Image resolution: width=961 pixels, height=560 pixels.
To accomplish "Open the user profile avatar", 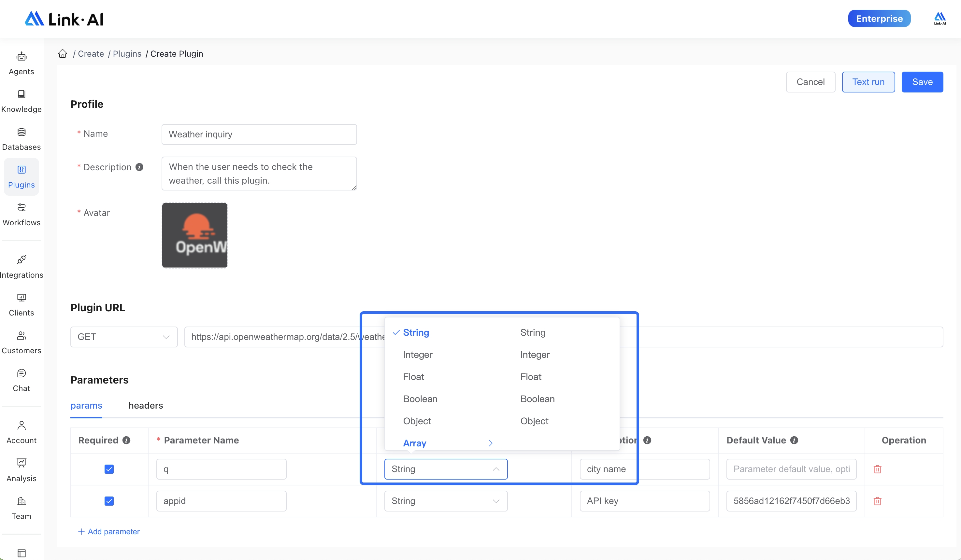I will point(939,18).
